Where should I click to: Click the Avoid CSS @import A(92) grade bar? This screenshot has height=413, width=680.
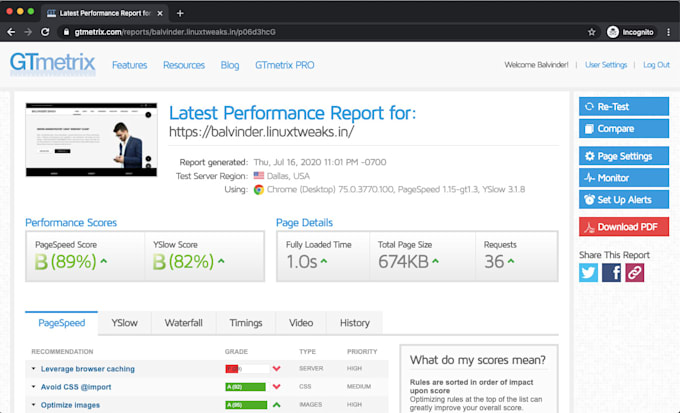click(x=245, y=387)
